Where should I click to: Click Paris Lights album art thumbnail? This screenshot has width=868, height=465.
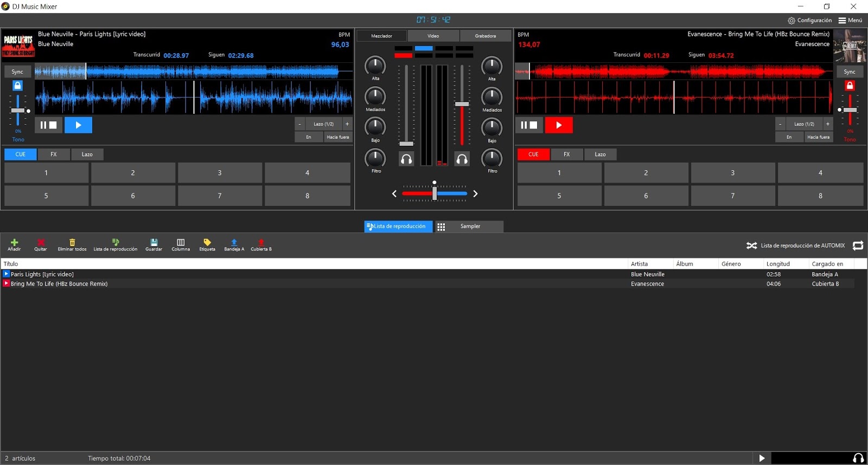(x=18, y=46)
